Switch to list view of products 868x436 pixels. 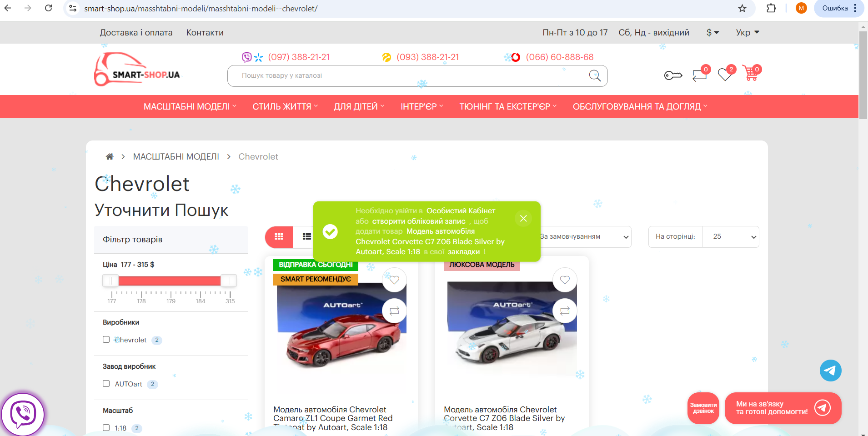(x=306, y=236)
